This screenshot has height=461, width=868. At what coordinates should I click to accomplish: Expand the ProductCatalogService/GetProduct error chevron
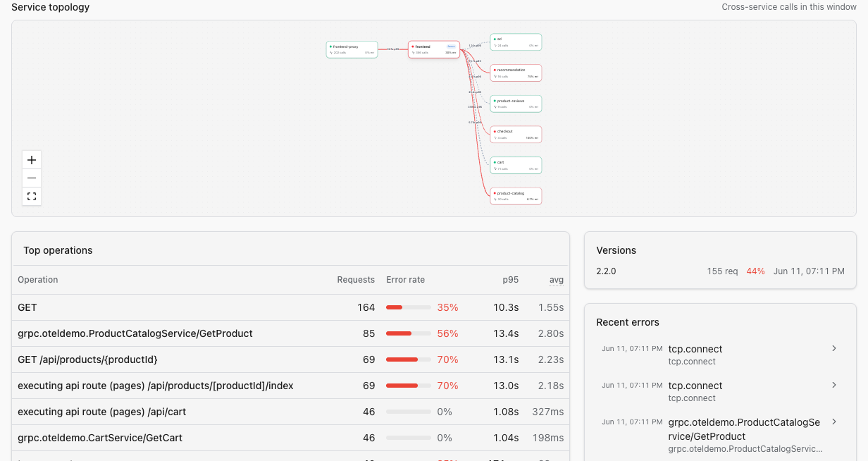(x=834, y=422)
